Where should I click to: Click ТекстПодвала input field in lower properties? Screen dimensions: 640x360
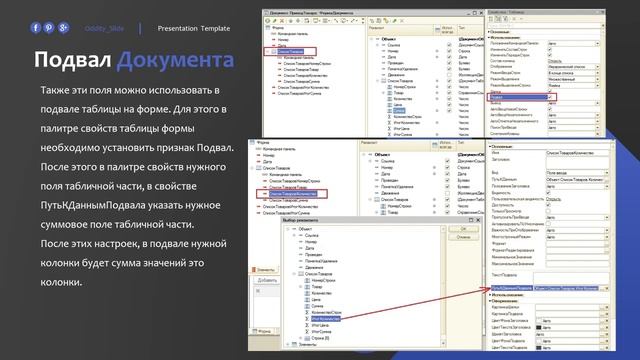click(571, 277)
